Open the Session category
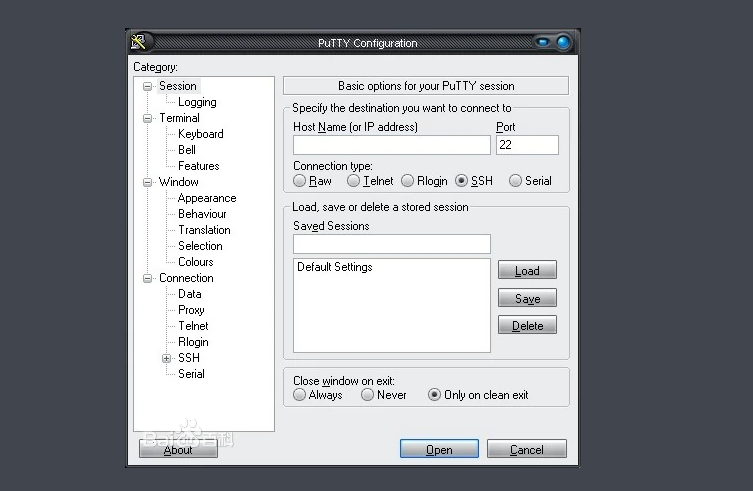 tap(178, 86)
